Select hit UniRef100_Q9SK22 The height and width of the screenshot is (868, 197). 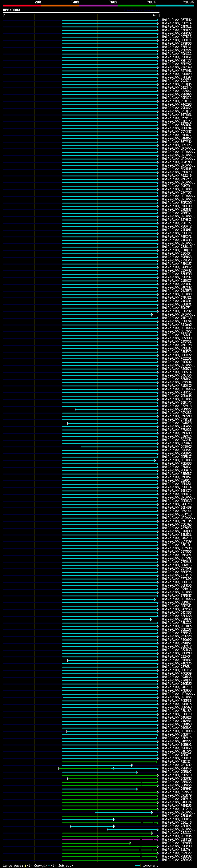pos(177,81)
